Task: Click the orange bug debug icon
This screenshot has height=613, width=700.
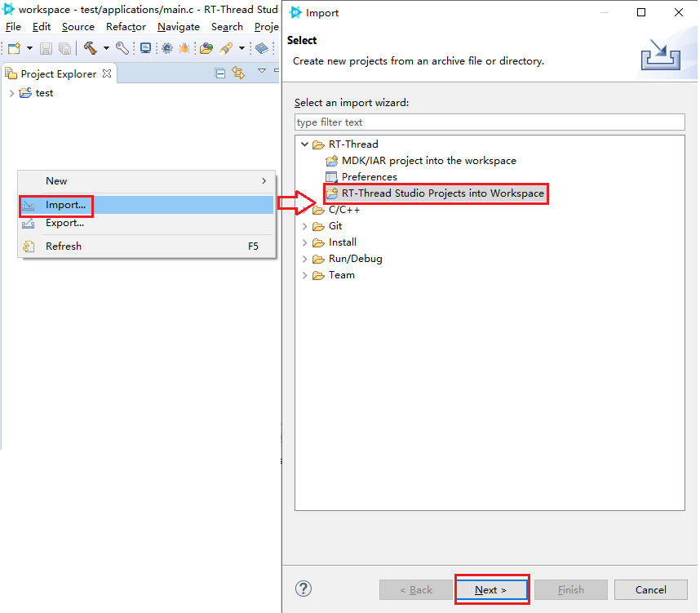Action: point(184,48)
